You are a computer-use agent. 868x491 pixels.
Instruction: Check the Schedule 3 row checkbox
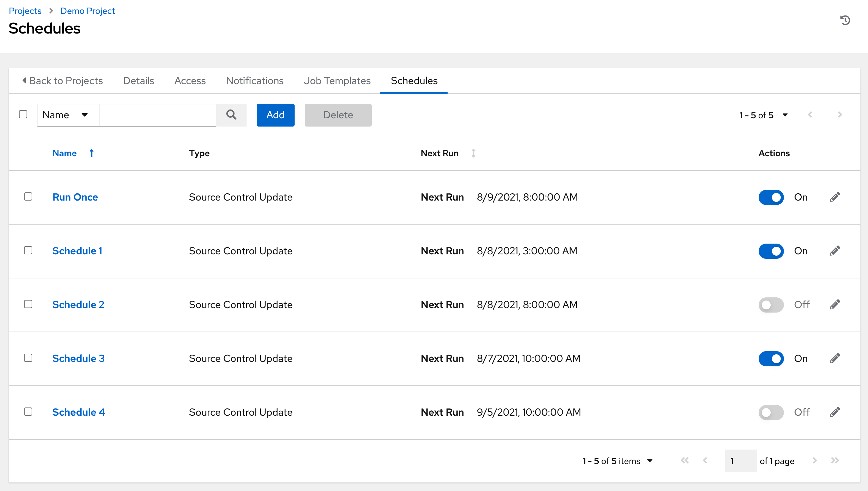click(x=28, y=358)
